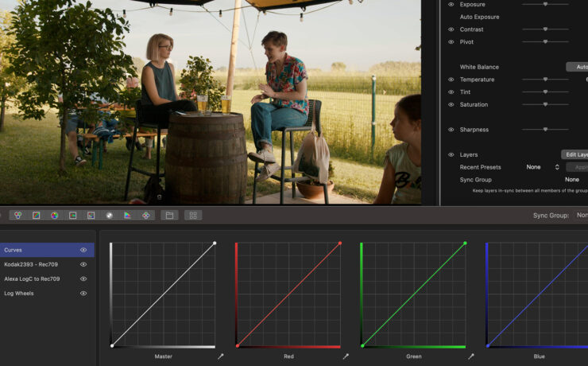588x366 pixels.
Task: Toggle the eye icon next to Layers
Action: pyautogui.click(x=451, y=154)
